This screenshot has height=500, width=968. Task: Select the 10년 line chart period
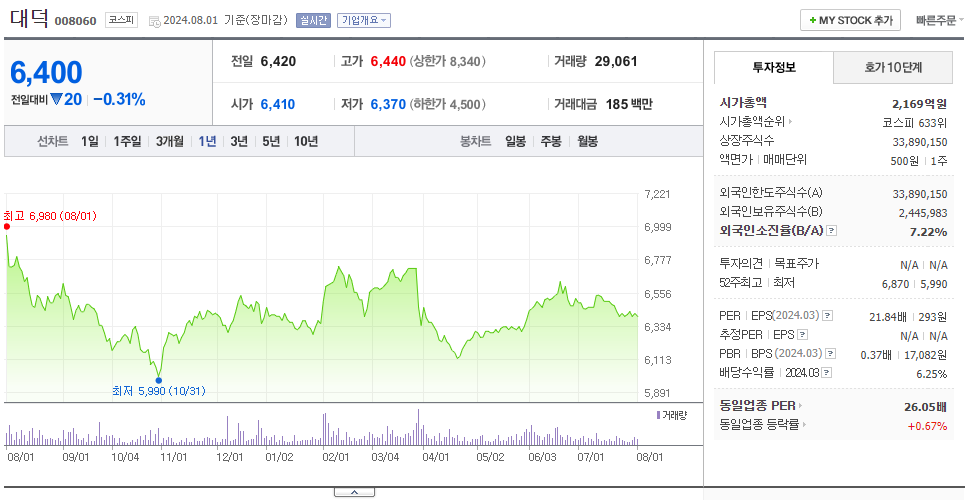(x=306, y=141)
